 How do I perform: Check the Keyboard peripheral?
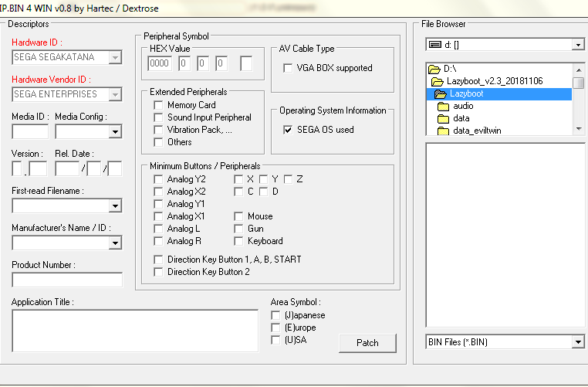tap(238, 241)
